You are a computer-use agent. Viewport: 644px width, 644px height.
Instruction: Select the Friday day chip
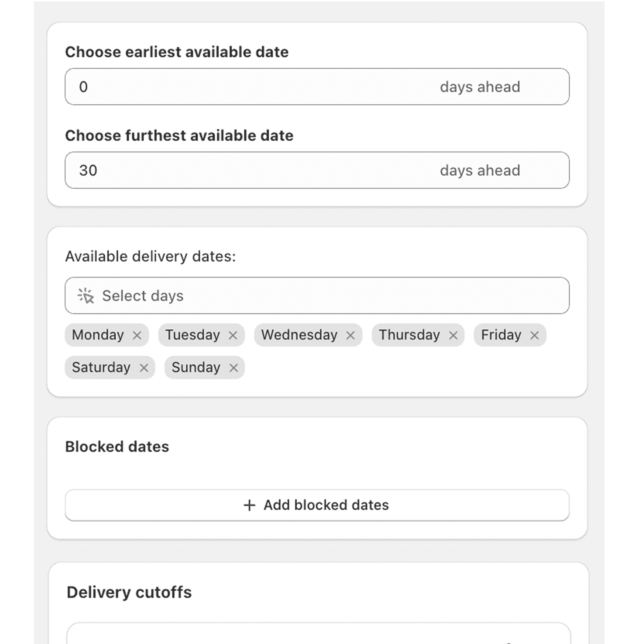(x=501, y=335)
